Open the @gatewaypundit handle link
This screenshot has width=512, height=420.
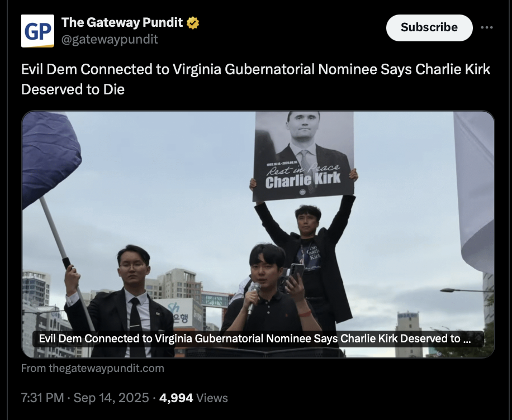tap(110, 40)
